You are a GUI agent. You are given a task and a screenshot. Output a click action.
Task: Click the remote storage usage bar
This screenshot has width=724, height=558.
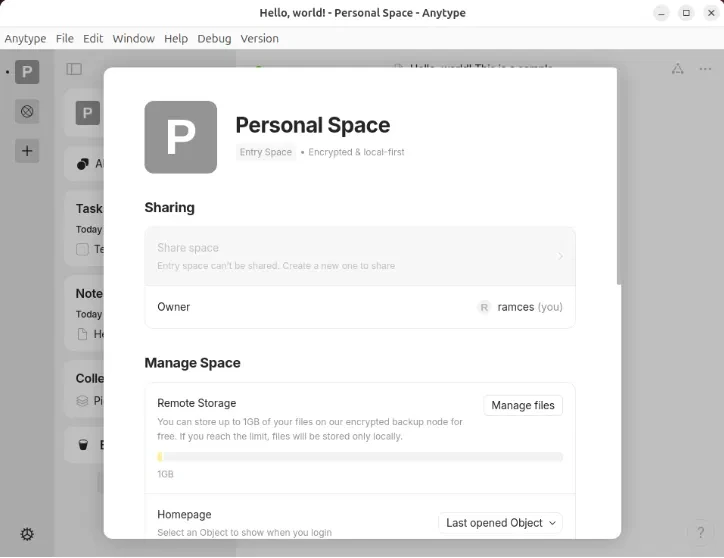360,457
